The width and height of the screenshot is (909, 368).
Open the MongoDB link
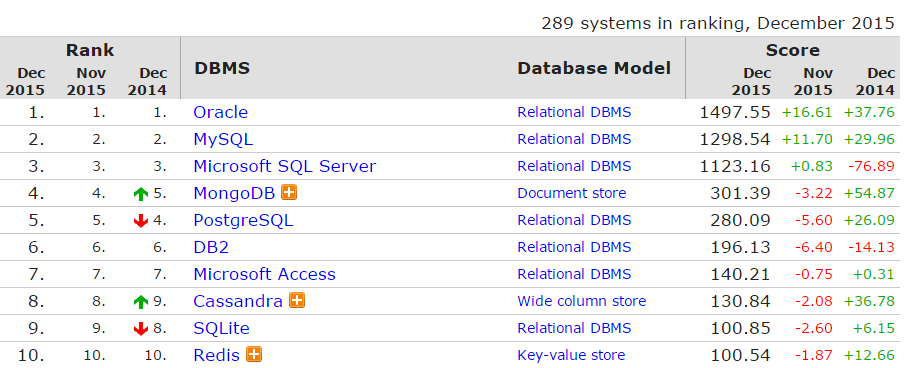pyautogui.click(x=234, y=193)
